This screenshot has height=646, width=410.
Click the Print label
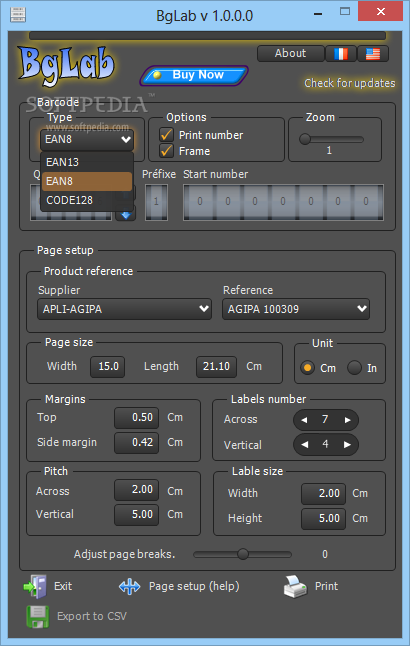coord(326,586)
